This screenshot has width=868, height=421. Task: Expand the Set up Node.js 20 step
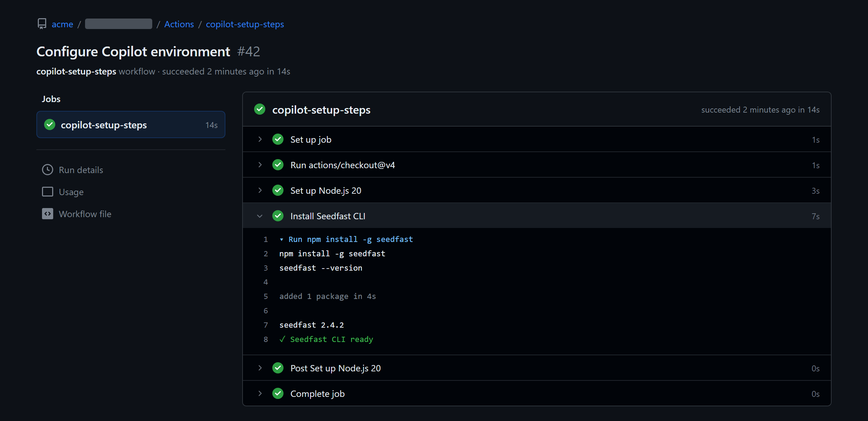(x=260, y=190)
